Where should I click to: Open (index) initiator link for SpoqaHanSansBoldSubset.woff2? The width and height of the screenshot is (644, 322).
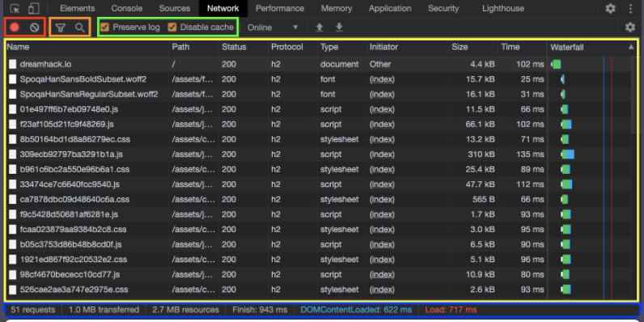[382, 79]
